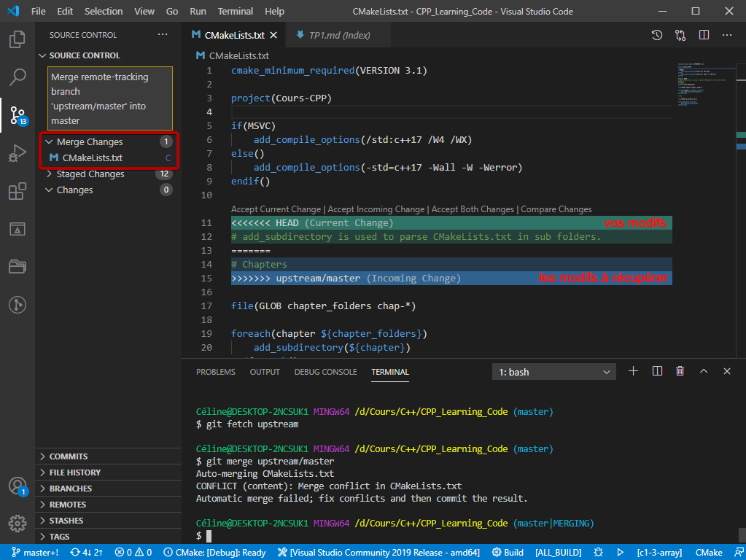The width and height of the screenshot is (746, 560).
Task: Click the CMake debug bug icon in status bar
Action: (x=599, y=553)
